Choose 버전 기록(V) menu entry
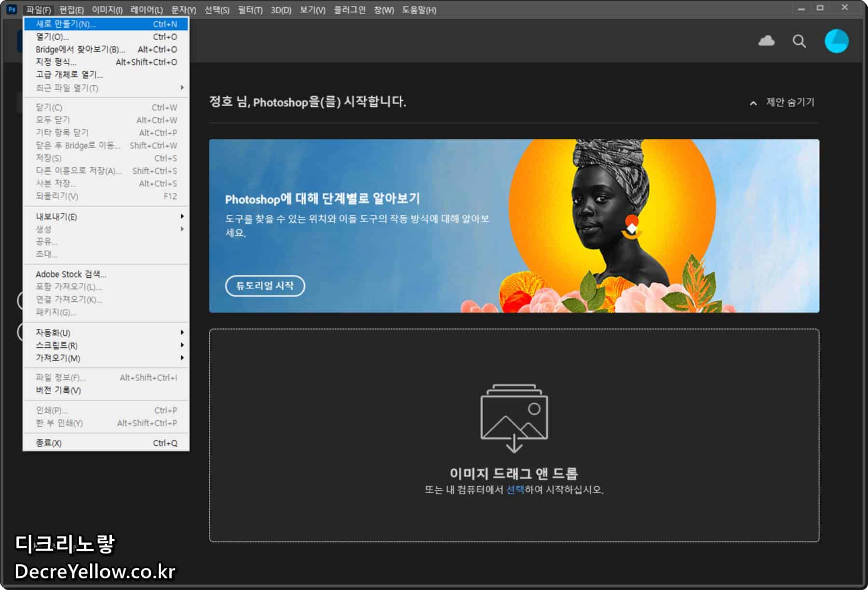This screenshot has width=868, height=590. (106, 390)
